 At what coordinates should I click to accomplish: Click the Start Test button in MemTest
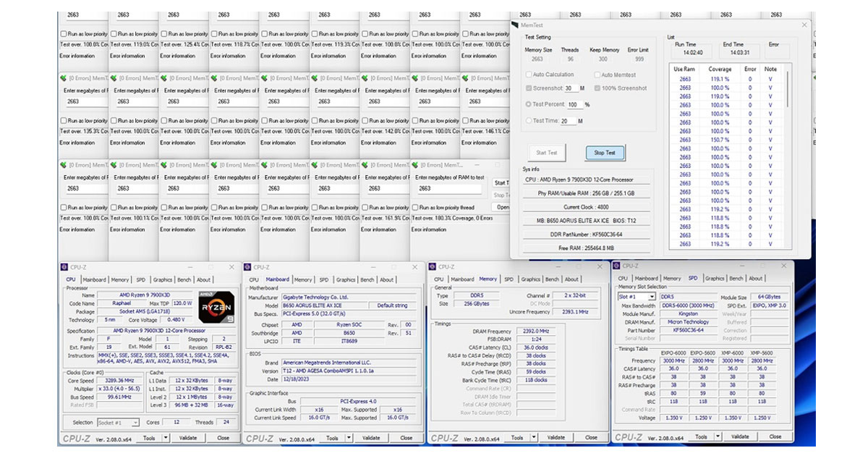coord(547,153)
